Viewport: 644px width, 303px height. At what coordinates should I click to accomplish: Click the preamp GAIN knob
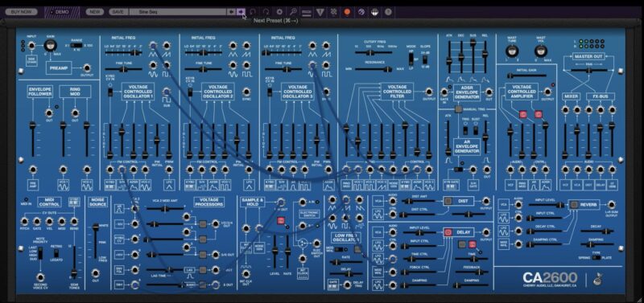52,46
